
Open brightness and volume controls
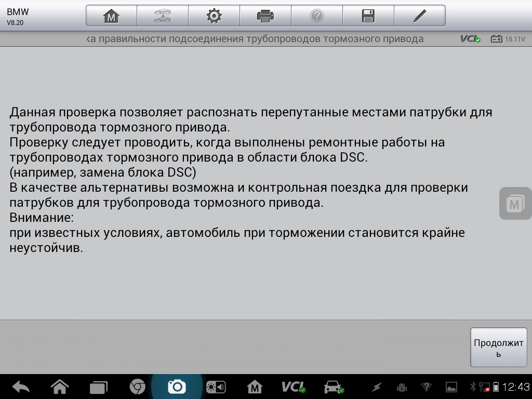(216, 387)
